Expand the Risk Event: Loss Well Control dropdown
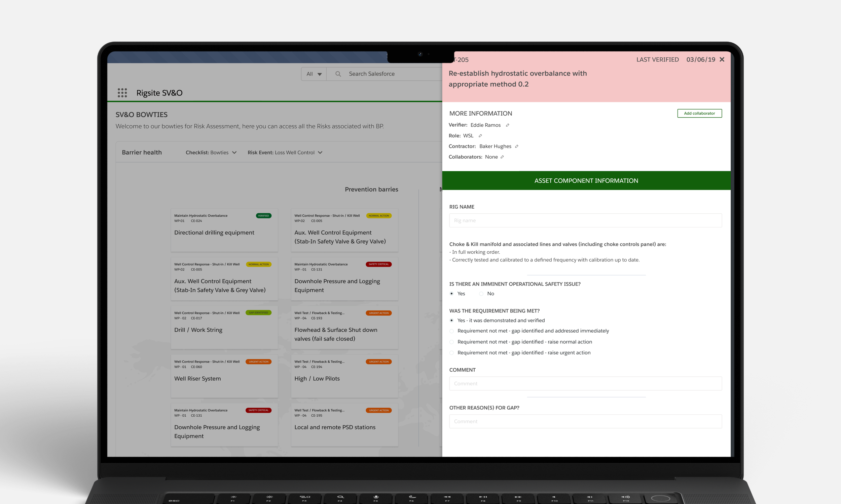 285,153
